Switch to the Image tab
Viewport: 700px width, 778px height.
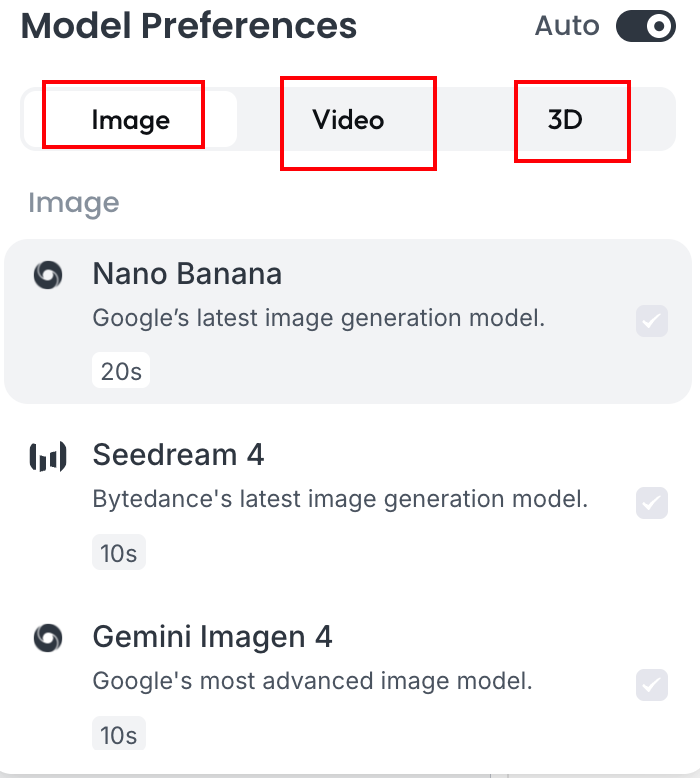pos(130,121)
